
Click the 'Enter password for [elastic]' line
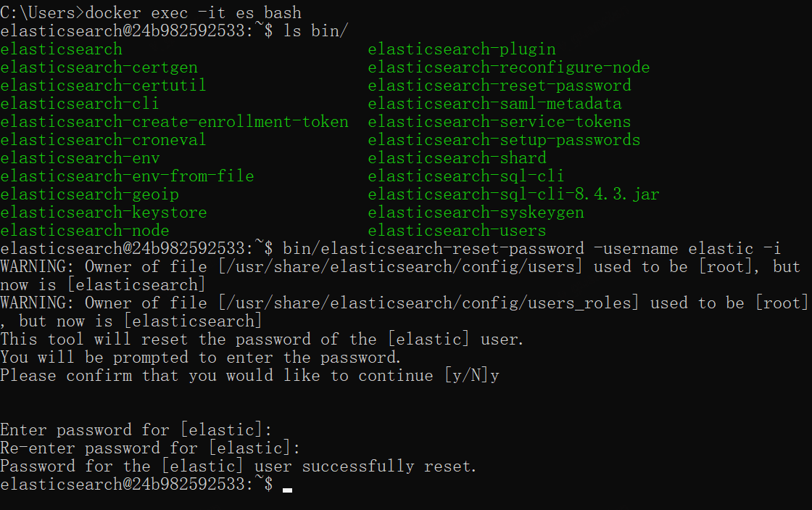point(136,430)
